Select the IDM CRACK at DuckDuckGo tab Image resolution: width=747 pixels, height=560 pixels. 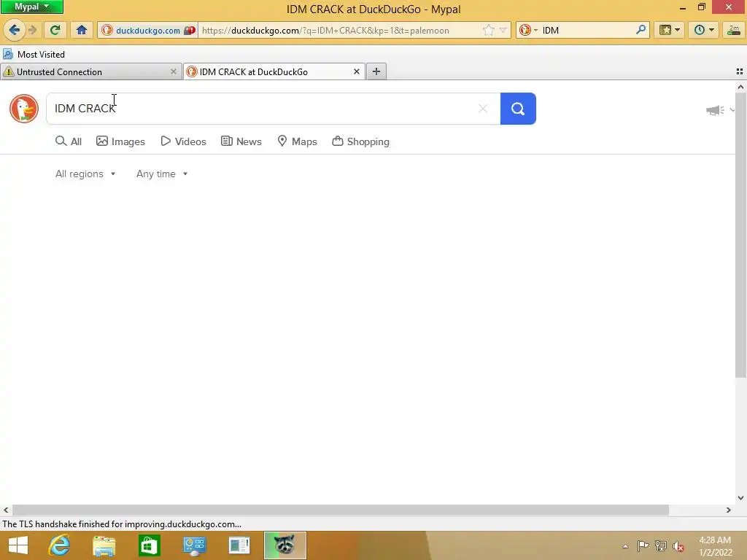(x=274, y=72)
